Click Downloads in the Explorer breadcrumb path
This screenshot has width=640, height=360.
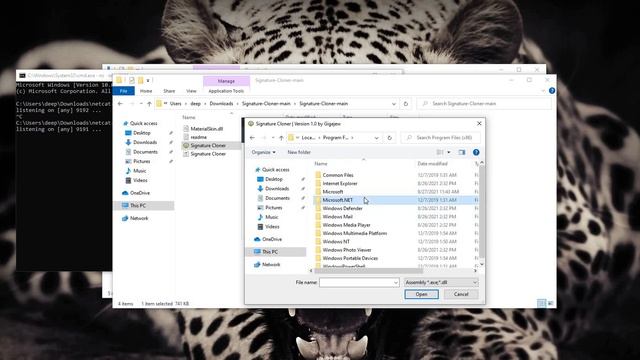pos(221,104)
